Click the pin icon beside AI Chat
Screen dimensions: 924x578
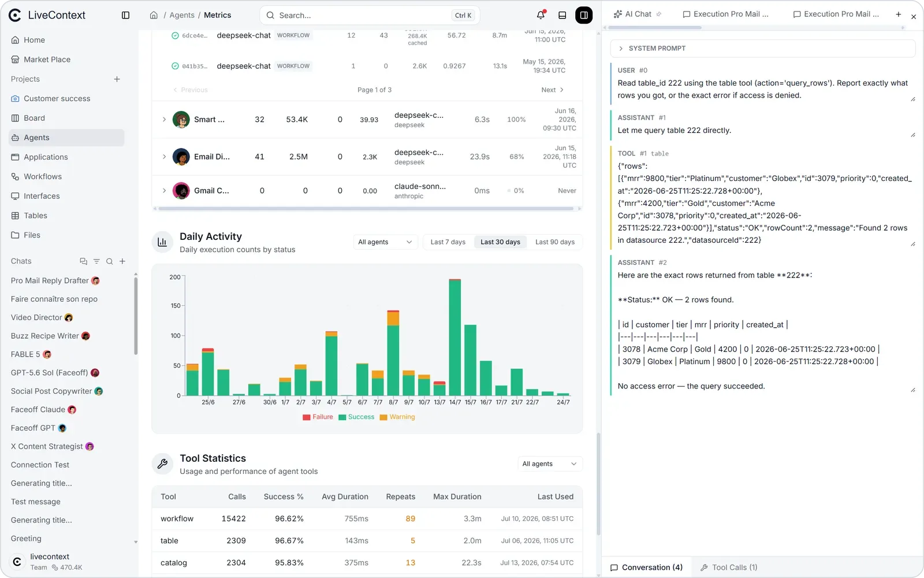[x=659, y=14]
